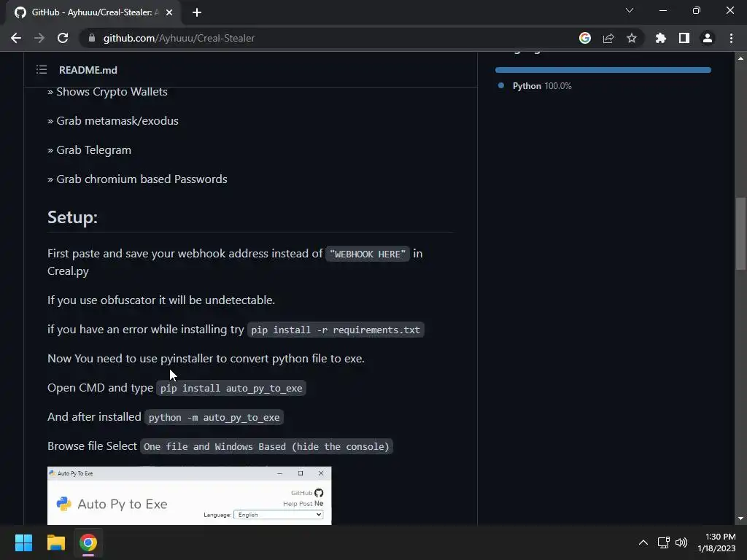The height and width of the screenshot is (560, 747).
Task: Open the Windows Start menu
Action: pyautogui.click(x=23, y=542)
